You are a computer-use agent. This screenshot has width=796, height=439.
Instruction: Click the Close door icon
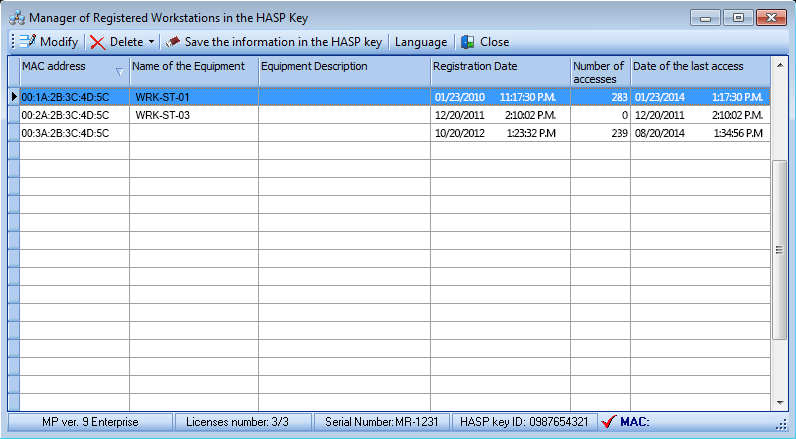pos(467,42)
